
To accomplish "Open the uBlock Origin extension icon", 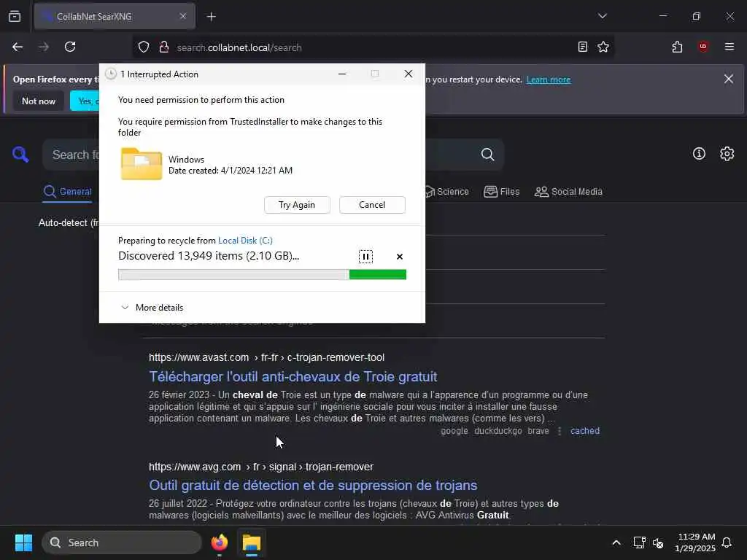I will (x=703, y=47).
